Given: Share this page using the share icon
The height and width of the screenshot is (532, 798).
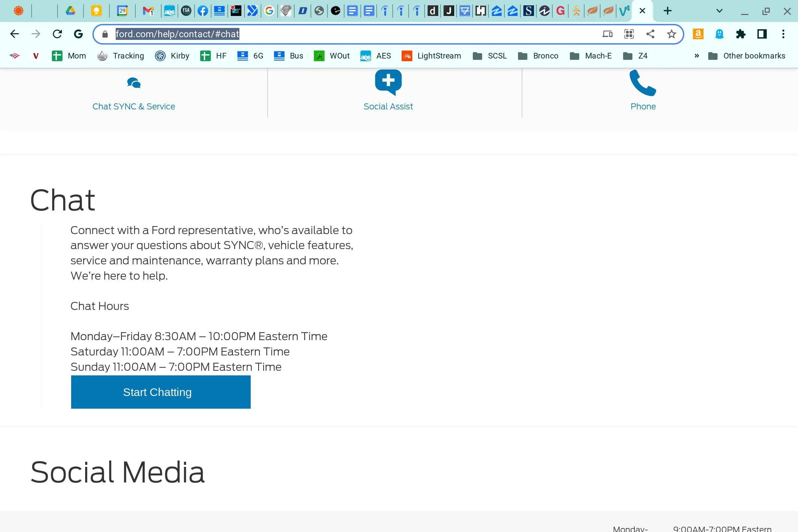Looking at the screenshot, I should pyautogui.click(x=650, y=34).
